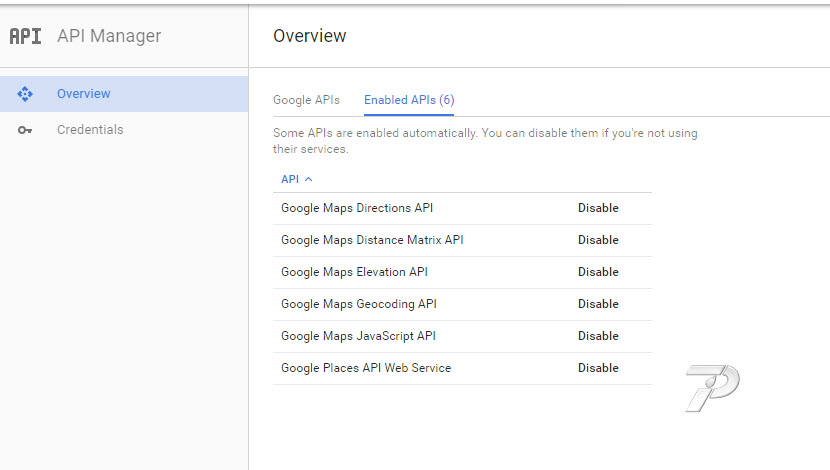This screenshot has width=830, height=470.
Task: Click the API logo icon
Action: (x=25, y=36)
